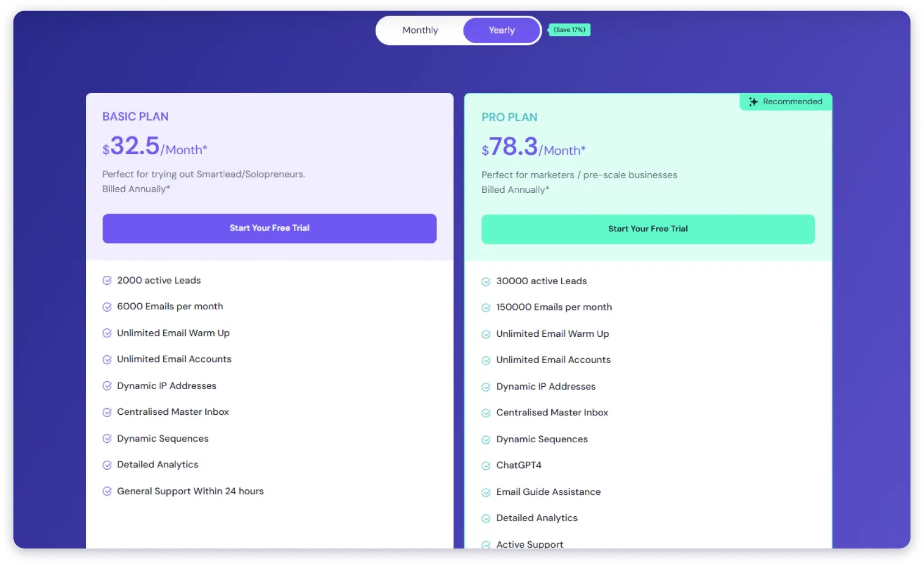Click the checkmark icon beside 2000 active Leads

(x=107, y=280)
